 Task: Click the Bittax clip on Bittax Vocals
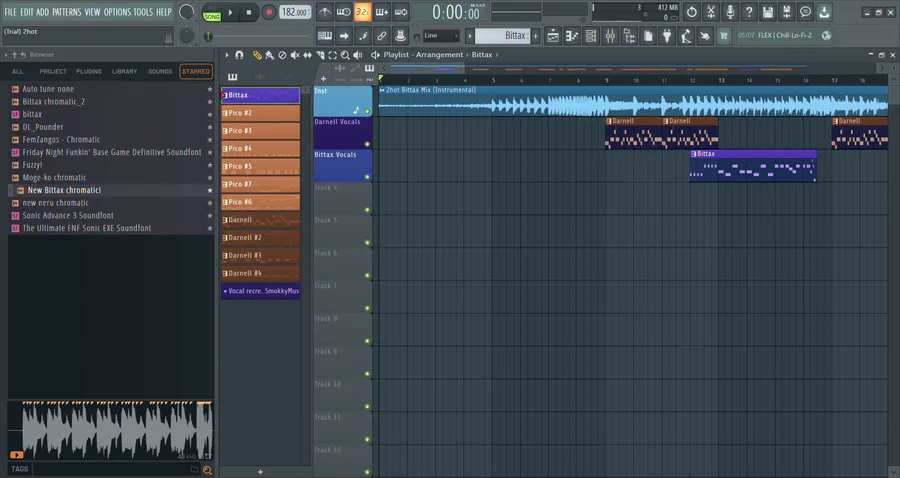point(753,166)
